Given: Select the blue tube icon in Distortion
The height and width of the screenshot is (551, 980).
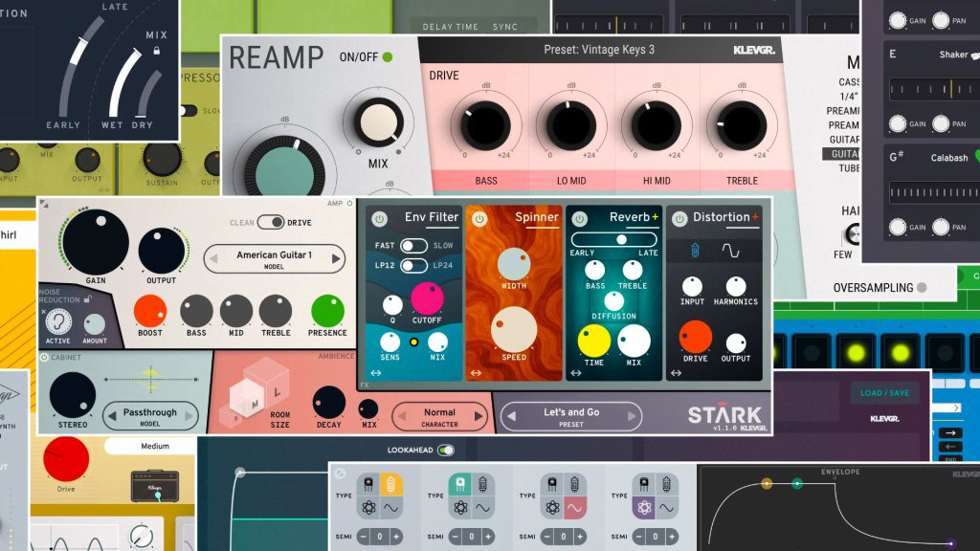Looking at the screenshot, I should coord(695,251).
